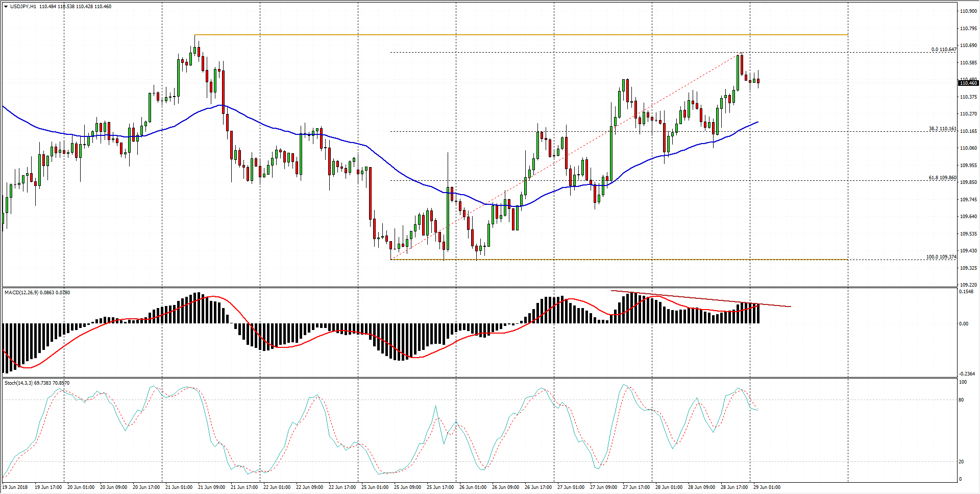Select the 0.0 110.647 Fibonacci level label
980x494 pixels.
[943, 50]
